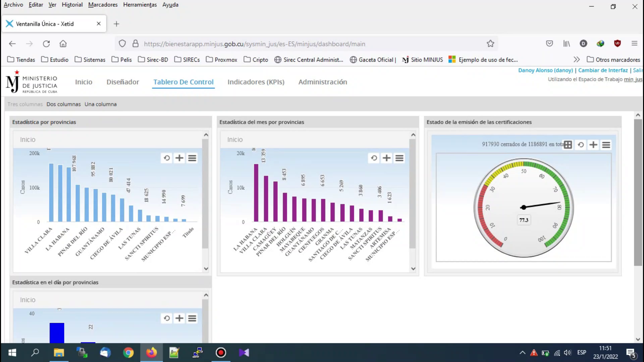Switch layout to Una columna
Image resolution: width=644 pixels, height=362 pixels.
pyautogui.click(x=101, y=104)
